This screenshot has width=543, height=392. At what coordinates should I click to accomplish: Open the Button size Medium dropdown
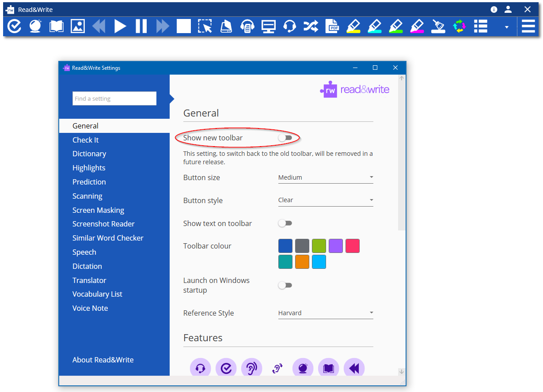326,177
